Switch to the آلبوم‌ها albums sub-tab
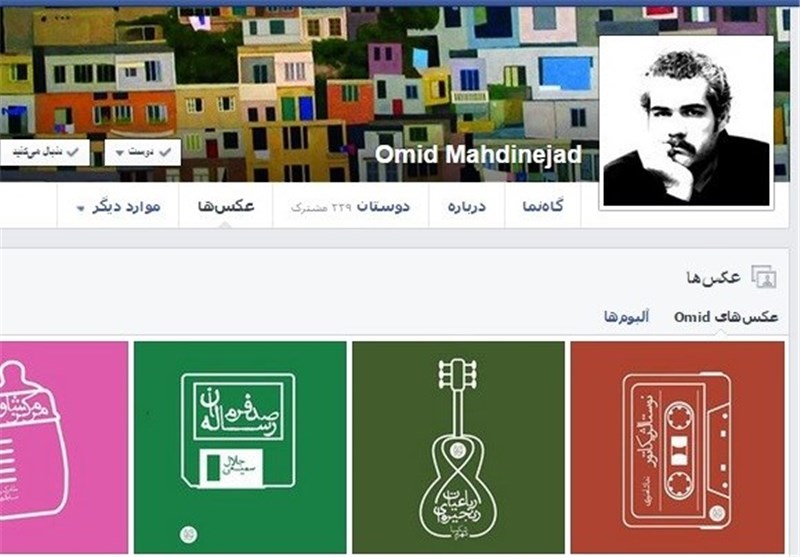The height and width of the screenshot is (557, 800). tap(627, 317)
